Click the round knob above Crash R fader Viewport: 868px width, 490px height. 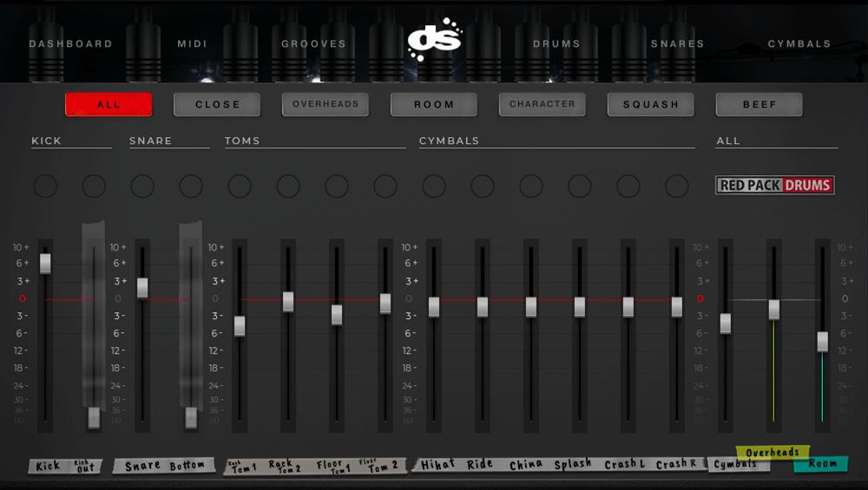677,186
